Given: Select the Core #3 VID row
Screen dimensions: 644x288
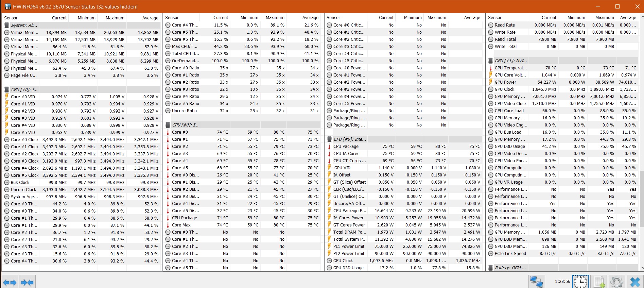Looking at the screenshot, I should 82,118.
